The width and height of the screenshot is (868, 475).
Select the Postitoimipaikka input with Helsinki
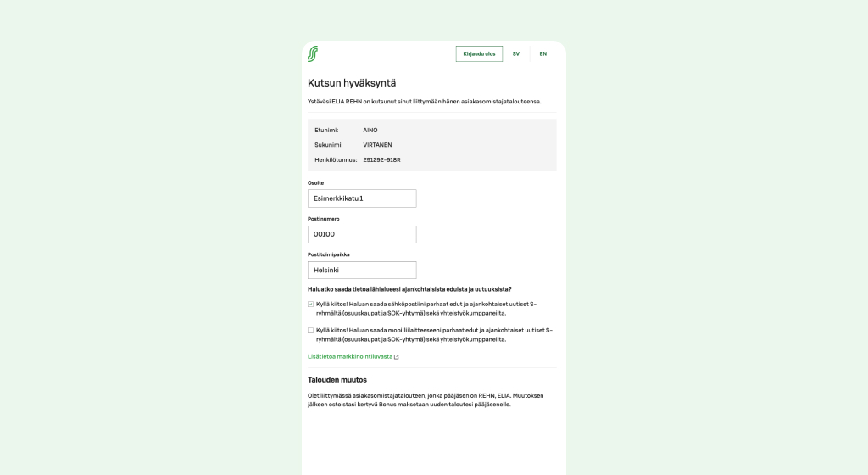pos(362,270)
